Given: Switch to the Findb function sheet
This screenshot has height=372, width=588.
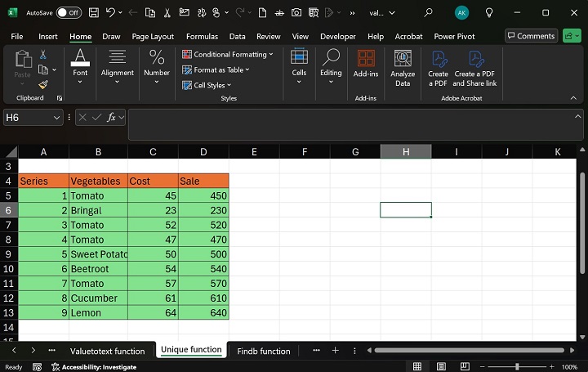Looking at the screenshot, I should 263,351.
